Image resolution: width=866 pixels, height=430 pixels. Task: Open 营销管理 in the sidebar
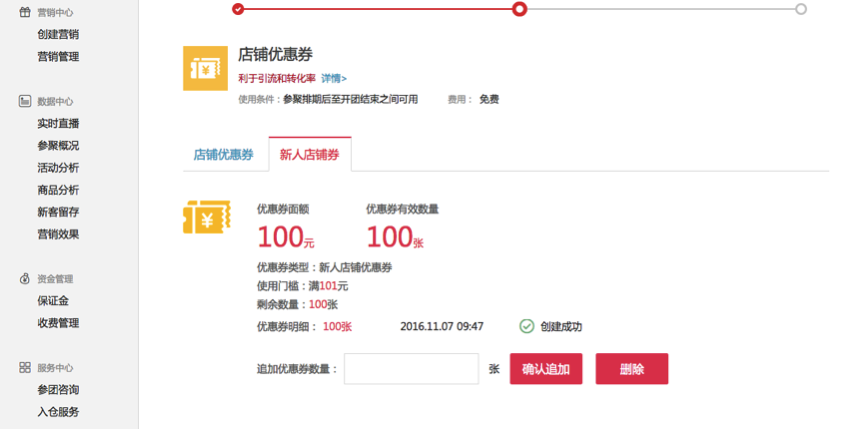pyautogui.click(x=58, y=56)
